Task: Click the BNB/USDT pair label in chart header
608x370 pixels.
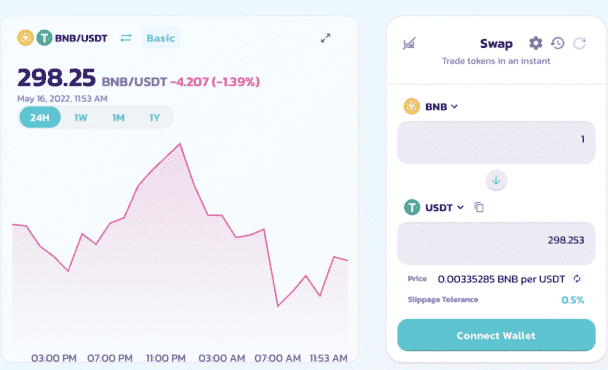Action: click(x=81, y=38)
